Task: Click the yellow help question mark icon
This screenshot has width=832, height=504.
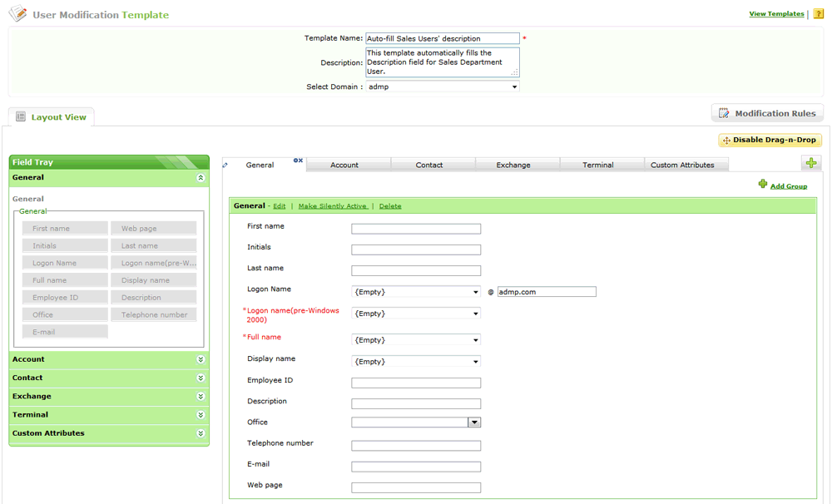Action: click(818, 14)
